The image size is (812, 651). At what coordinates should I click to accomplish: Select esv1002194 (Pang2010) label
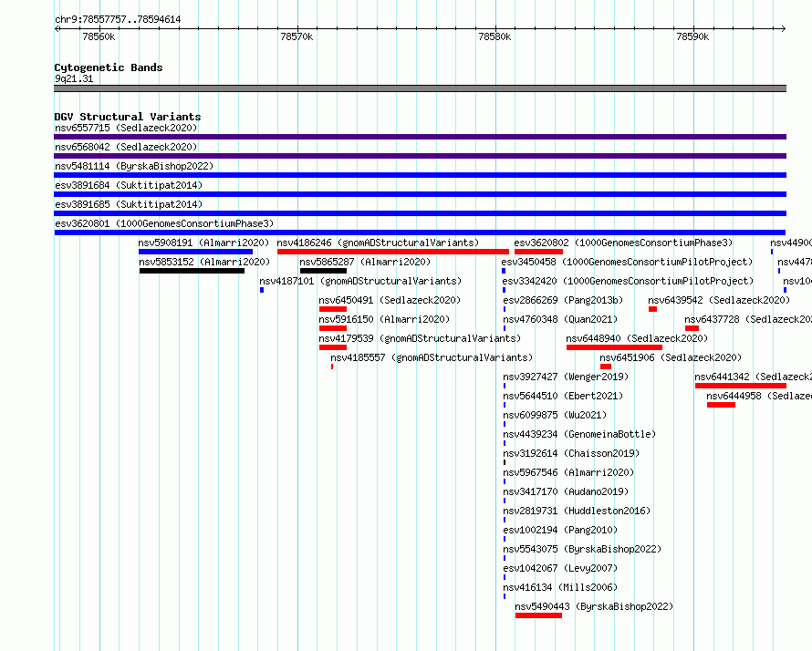(x=560, y=530)
